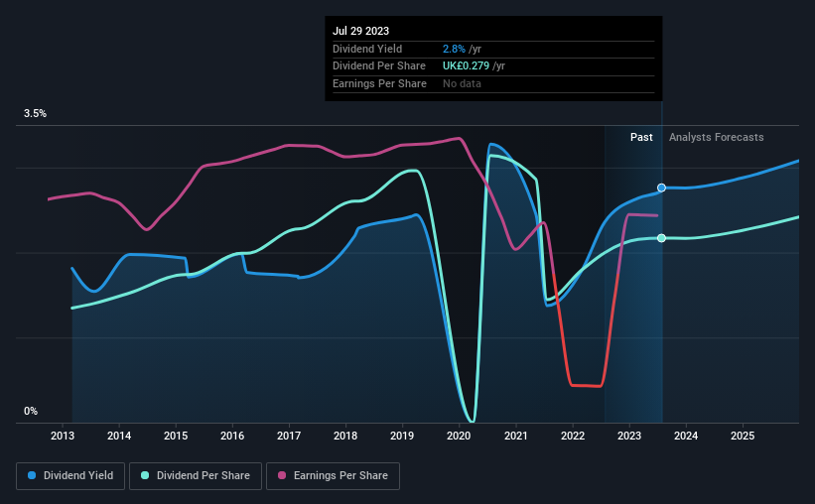Click the tooltip 'No data' earnings value
The width and height of the screenshot is (815, 504).
(462, 83)
